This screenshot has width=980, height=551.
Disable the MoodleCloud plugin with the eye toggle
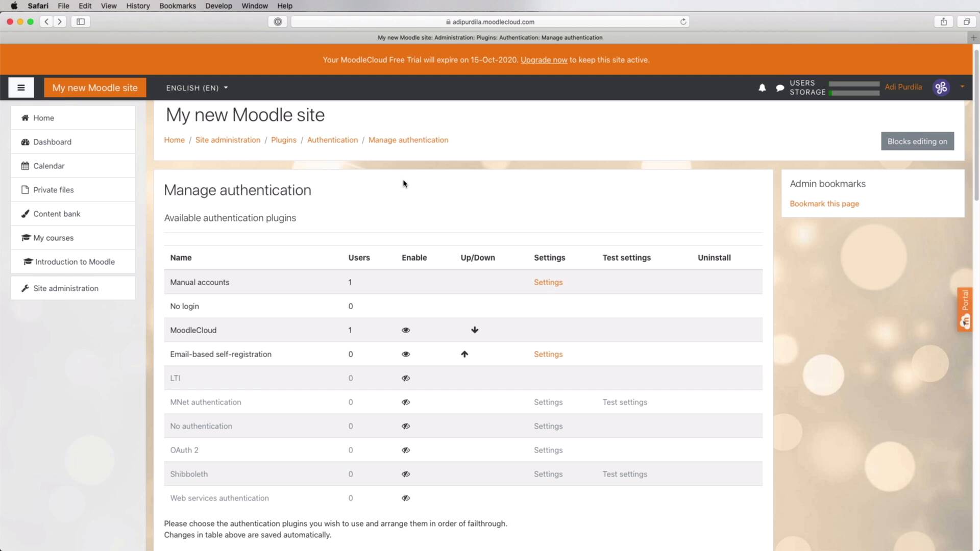(406, 330)
